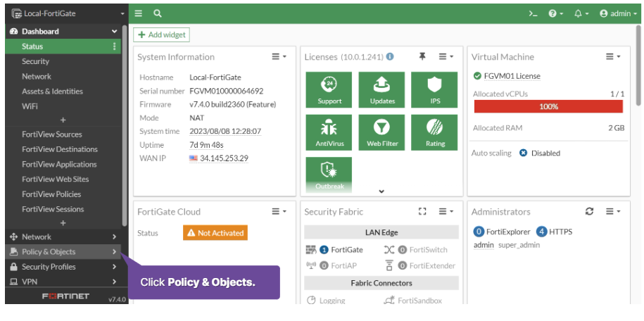Viewport: 644px width, 321px height.
Task: Expand the Network menu in sidebar
Action: (x=63, y=237)
